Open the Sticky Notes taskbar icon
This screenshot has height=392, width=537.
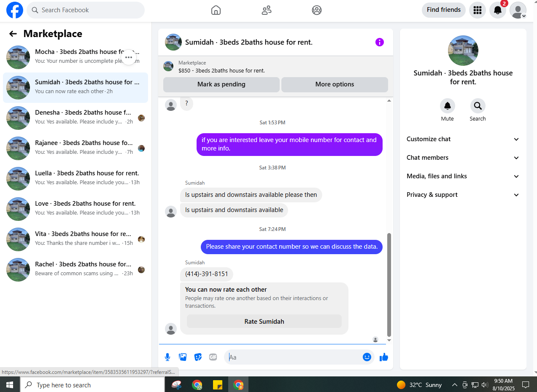click(218, 385)
